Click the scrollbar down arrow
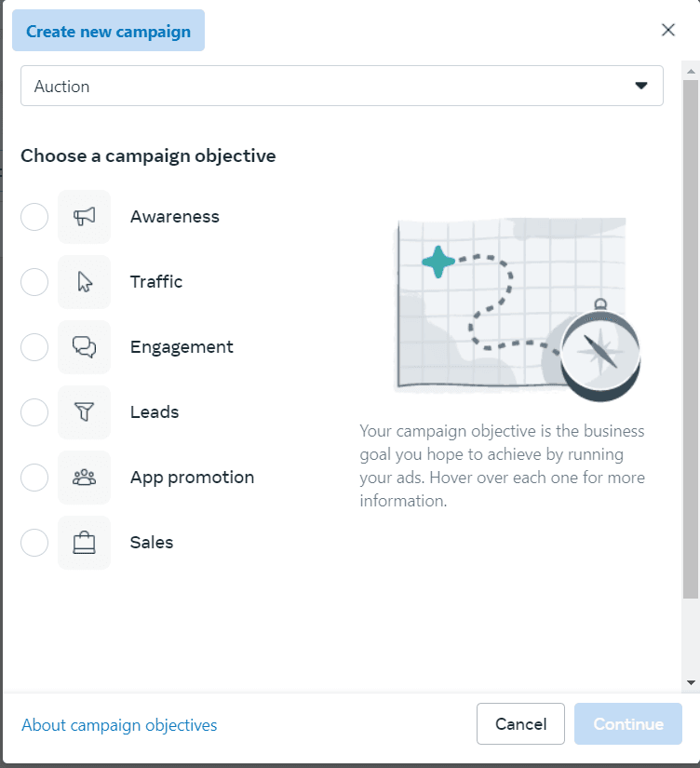Image resolution: width=700 pixels, height=768 pixels. tap(691, 682)
